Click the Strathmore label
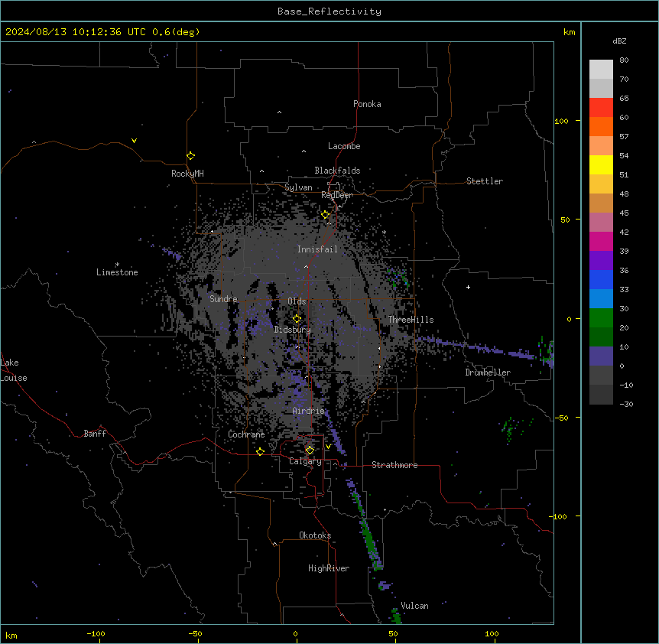The height and width of the screenshot is (644, 659). coord(394,465)
